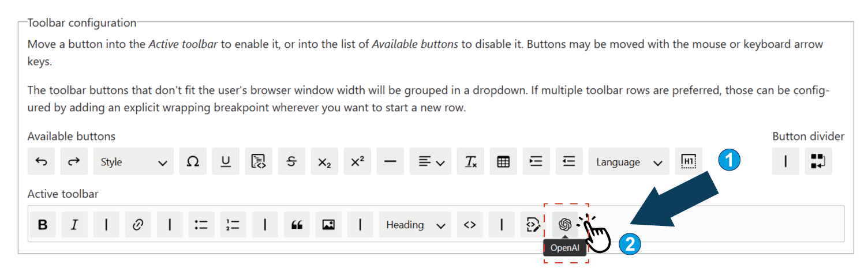Screen dimensions: 868x272
Task: Click the 'Active toolbar' label
Action: (x=63, y=194)
